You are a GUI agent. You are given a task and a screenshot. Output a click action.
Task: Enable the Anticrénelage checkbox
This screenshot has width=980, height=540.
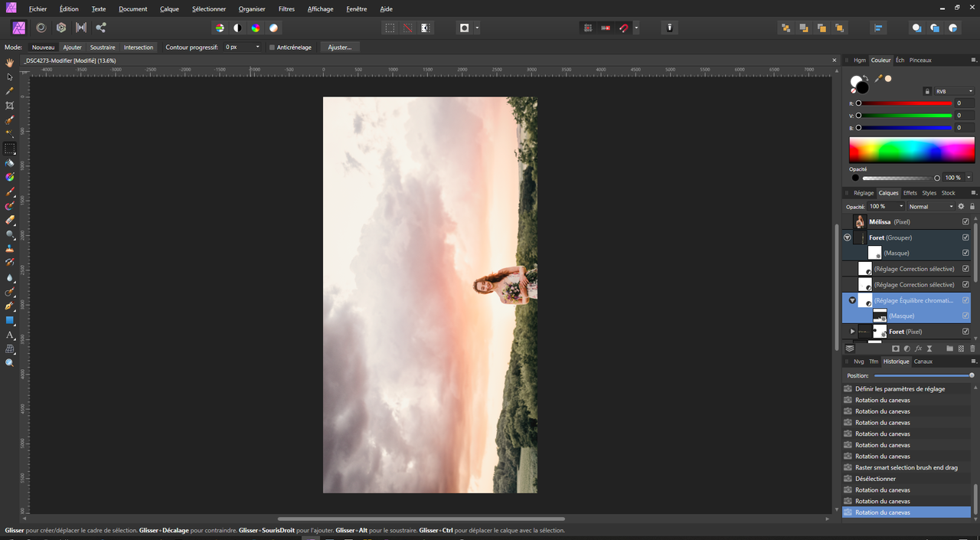tap(272, 47)
